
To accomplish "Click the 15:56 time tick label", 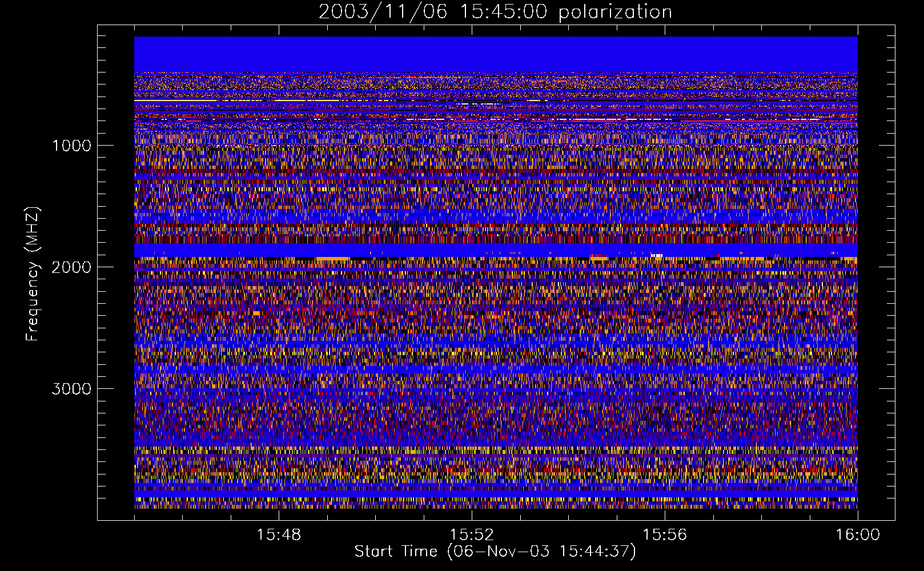I will pos(665,535).
